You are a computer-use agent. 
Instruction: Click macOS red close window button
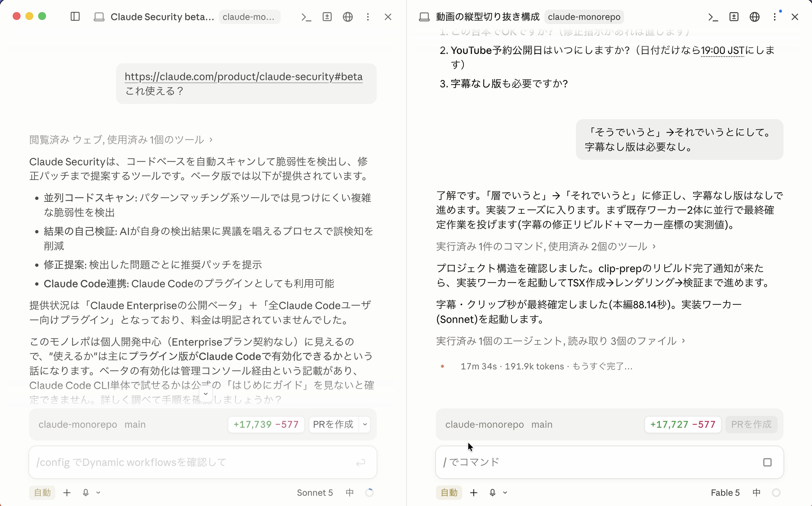[x=17, y=16]
